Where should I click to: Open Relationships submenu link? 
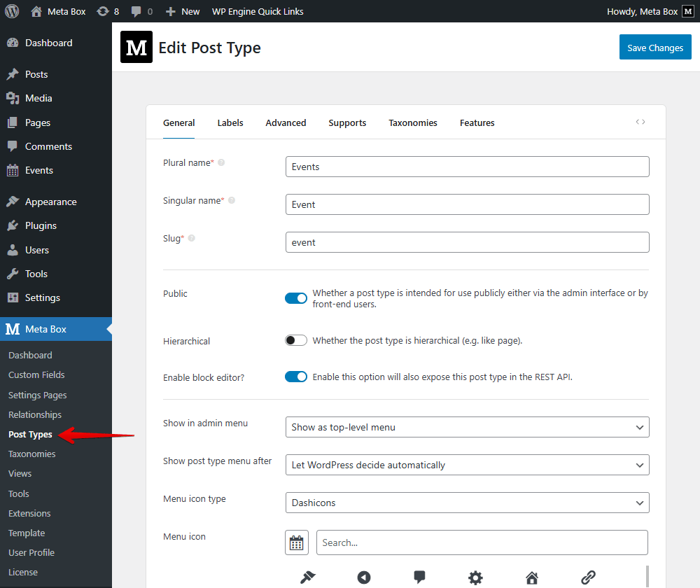[x=35, y=415]
